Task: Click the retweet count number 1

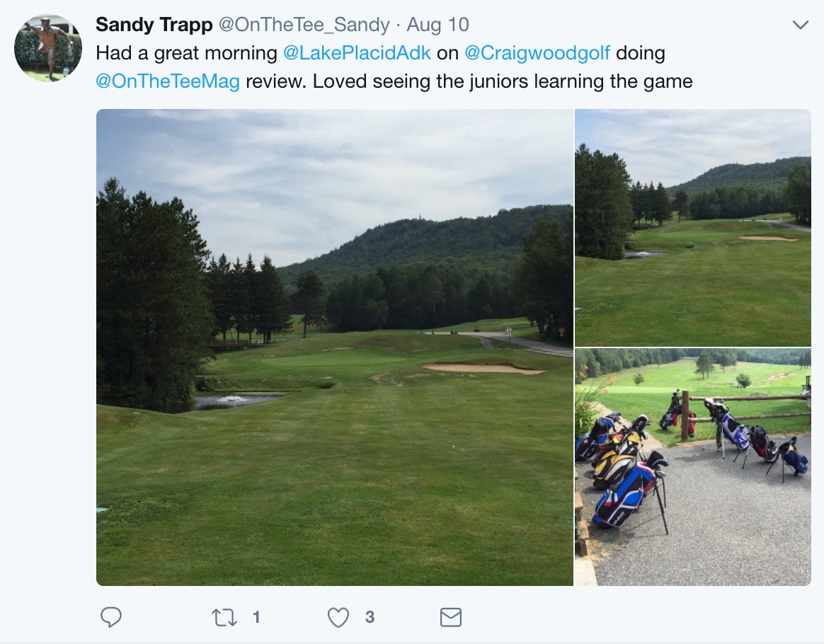Action: [256, 617]
